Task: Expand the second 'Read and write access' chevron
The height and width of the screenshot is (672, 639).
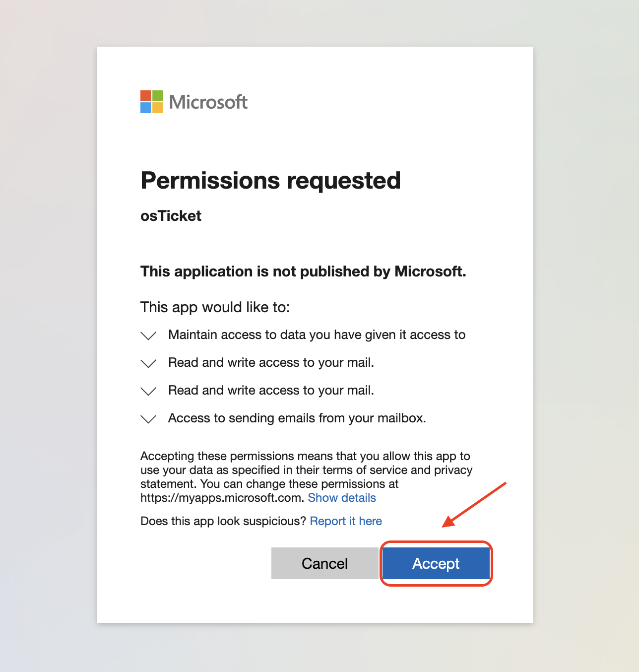Action: [x=148, y=391]
